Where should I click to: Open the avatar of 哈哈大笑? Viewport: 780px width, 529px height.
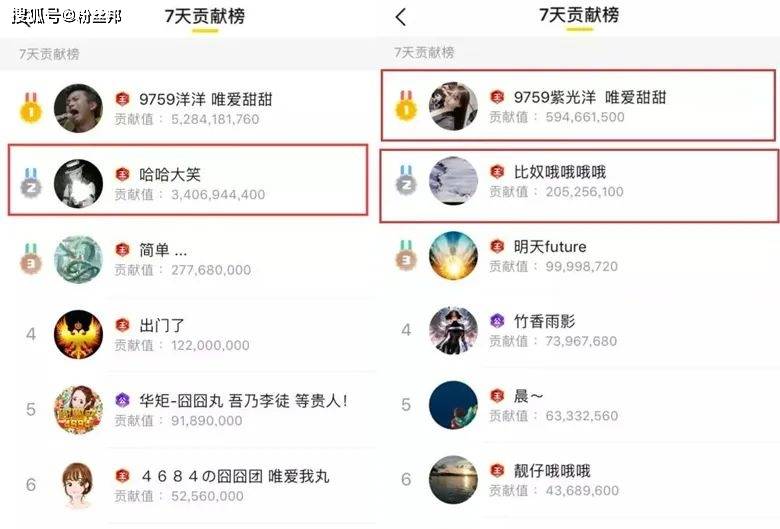coord(78,183)
